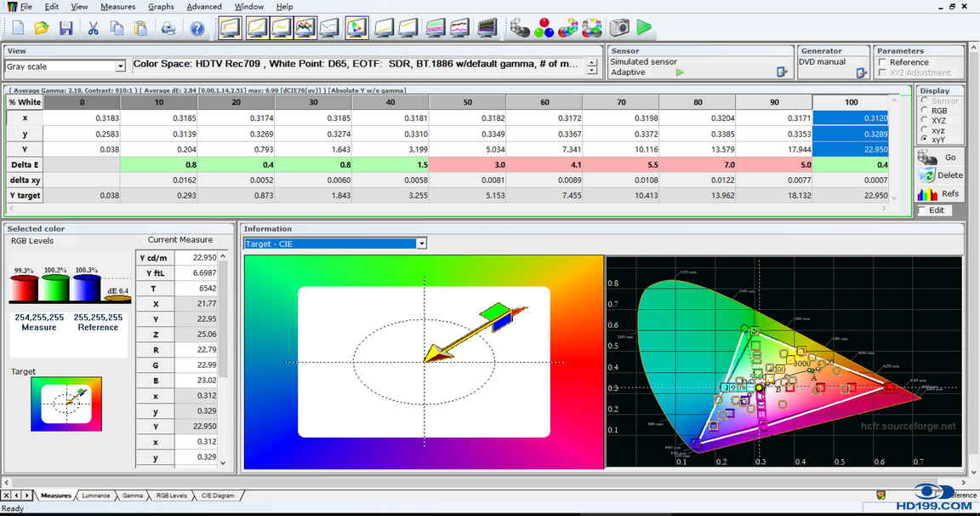Click the Refs button
Image resolution: width=980 pixels, height=516 pixels.
point(940,194)
